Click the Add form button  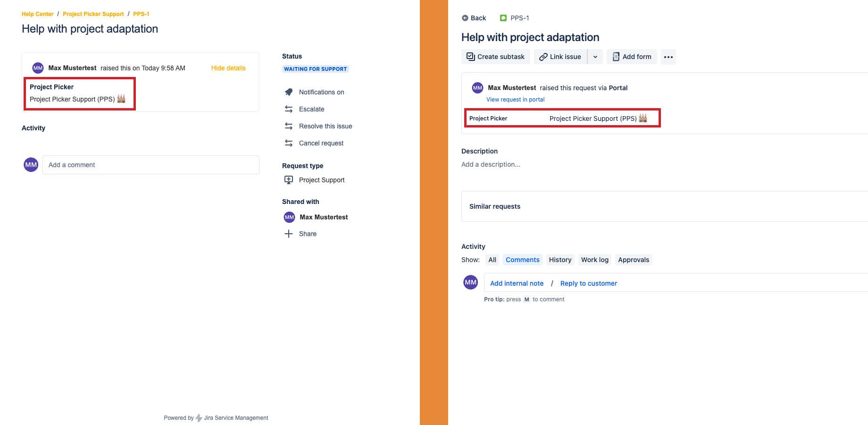[x=632, y=57]
